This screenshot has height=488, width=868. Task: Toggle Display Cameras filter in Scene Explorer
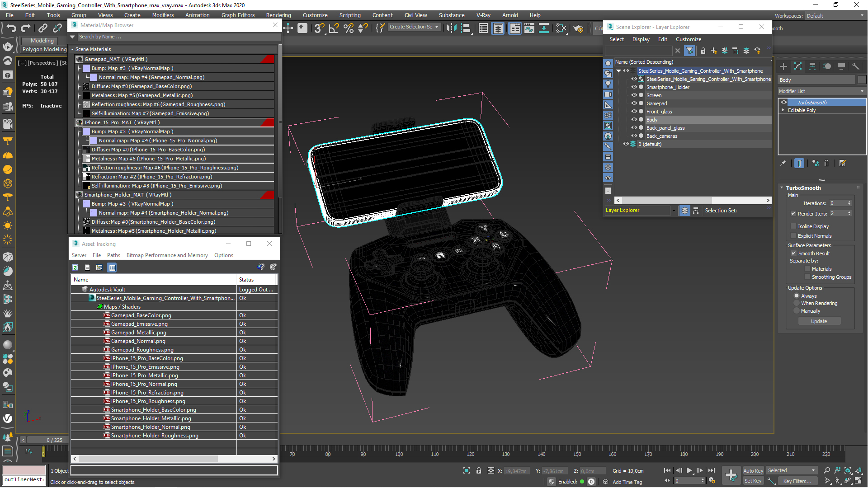(608, 94)
